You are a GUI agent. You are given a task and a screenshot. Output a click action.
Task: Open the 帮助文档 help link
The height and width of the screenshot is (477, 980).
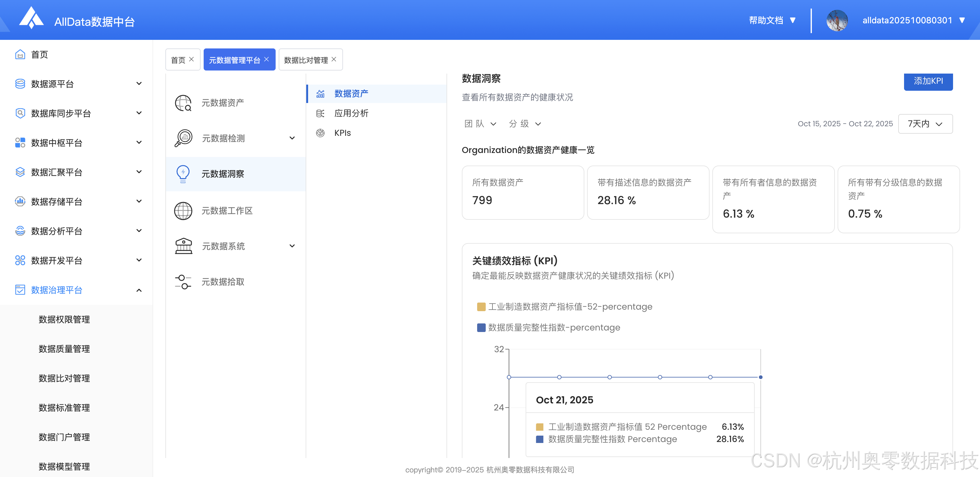pyautogui.click(x=766, y=20)
